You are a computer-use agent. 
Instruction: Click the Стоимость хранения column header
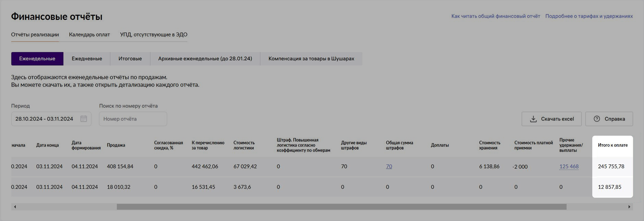[490, 145]
